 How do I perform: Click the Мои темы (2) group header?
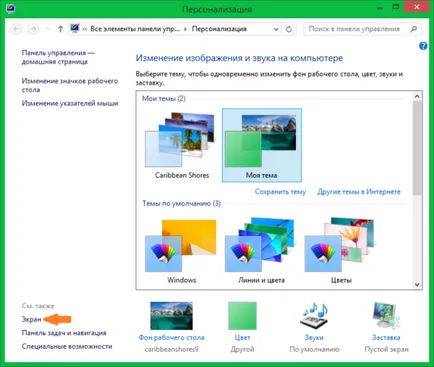point(164,98)
